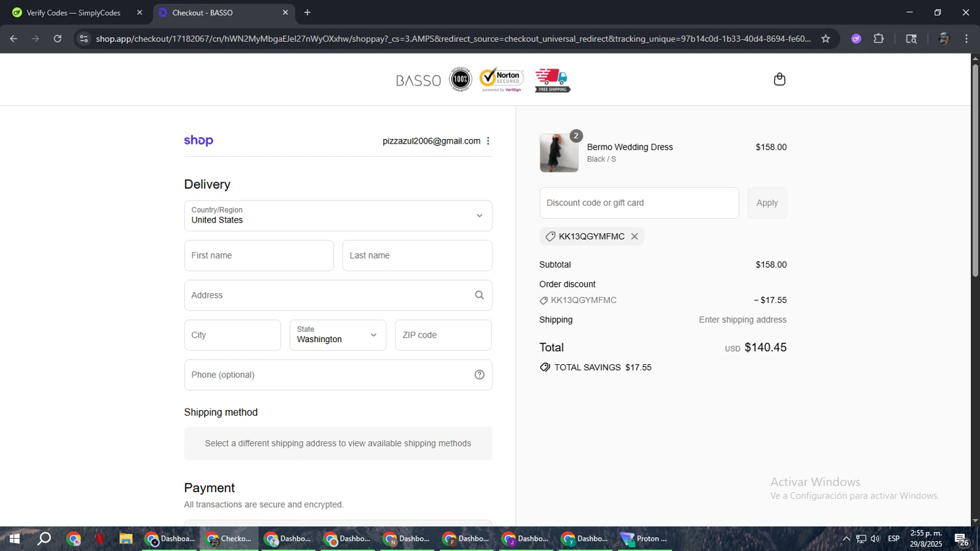Click the phone help question icon
The image size is (980, 551).
[x=480, y=375]
